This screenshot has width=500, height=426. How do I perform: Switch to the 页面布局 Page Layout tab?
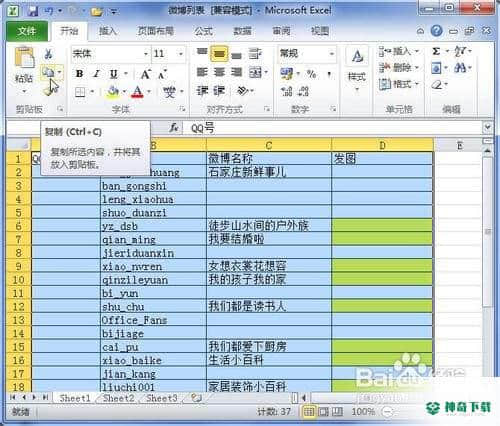tap(156, 31)
